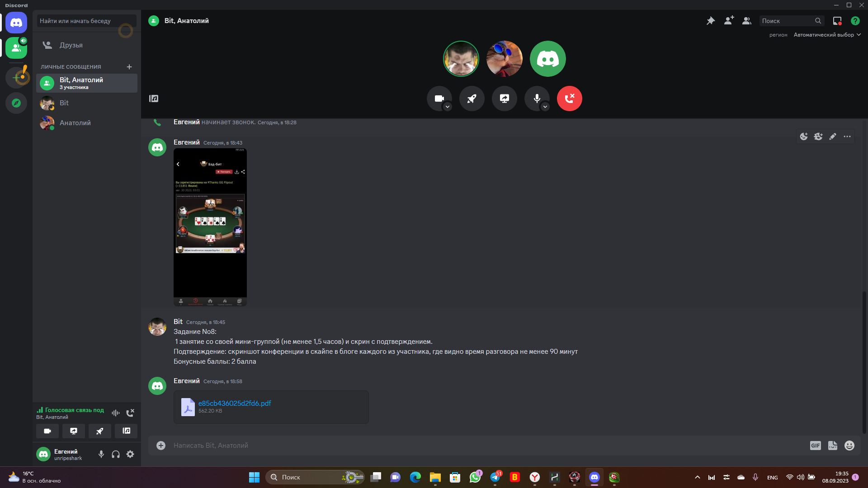Open File Explorer in taskbar
Viewport: 868px width, 488px height.
click(x=435, y=477)
